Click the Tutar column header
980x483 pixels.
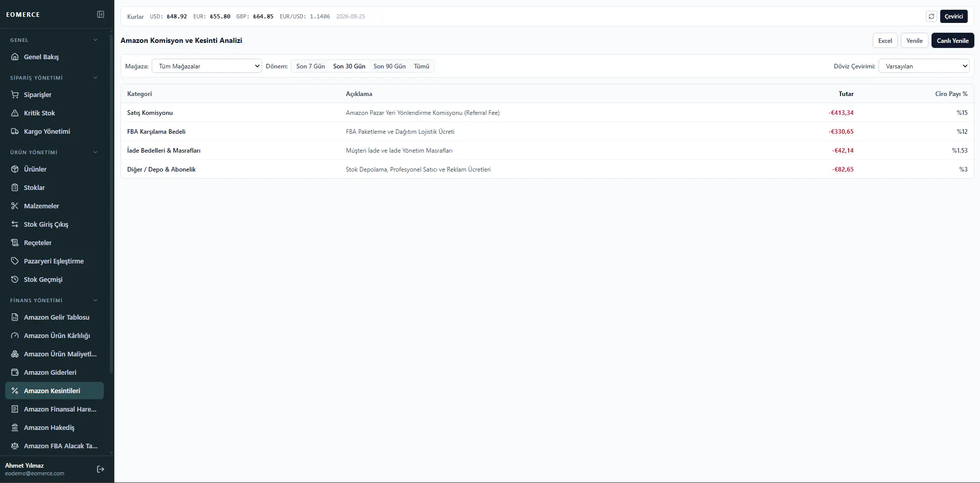[x=846, y=94]
